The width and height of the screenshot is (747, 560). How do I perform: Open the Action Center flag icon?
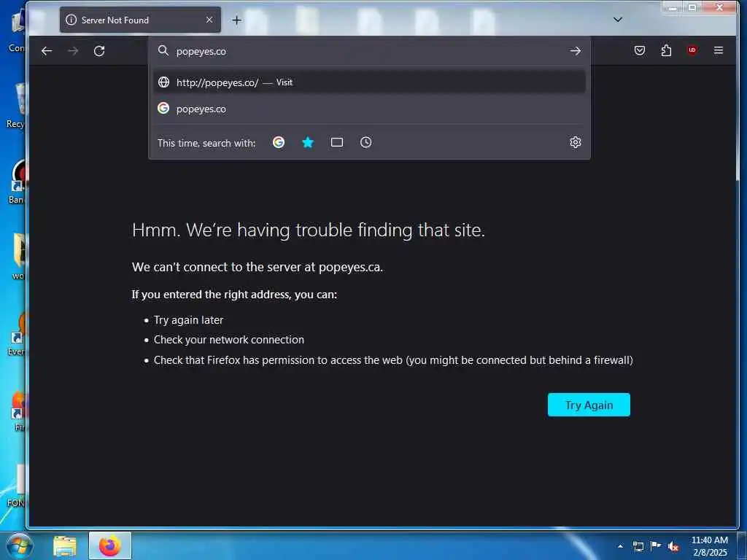point(656,545)
